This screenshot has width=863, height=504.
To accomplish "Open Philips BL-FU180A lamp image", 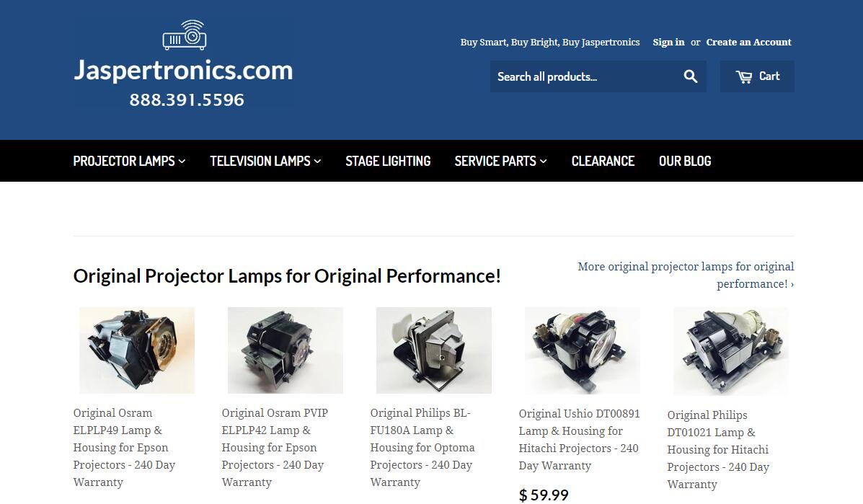I will [434, 350].
